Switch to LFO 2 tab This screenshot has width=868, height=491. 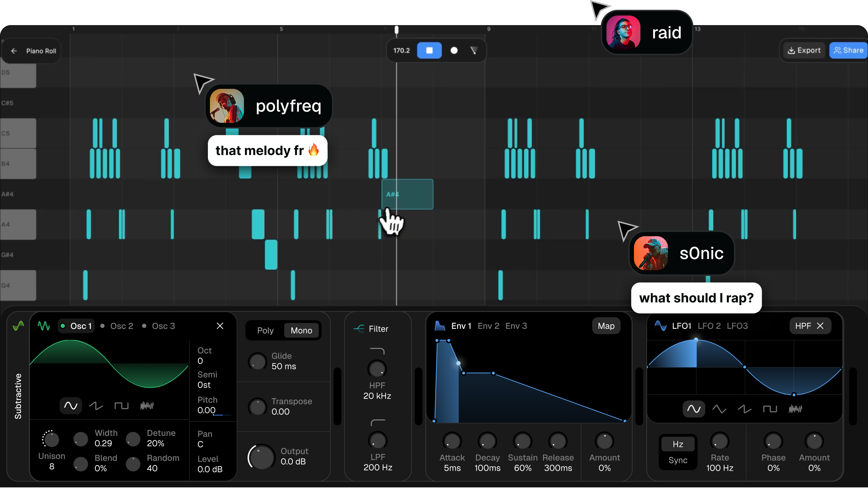[x=709, y=326]
